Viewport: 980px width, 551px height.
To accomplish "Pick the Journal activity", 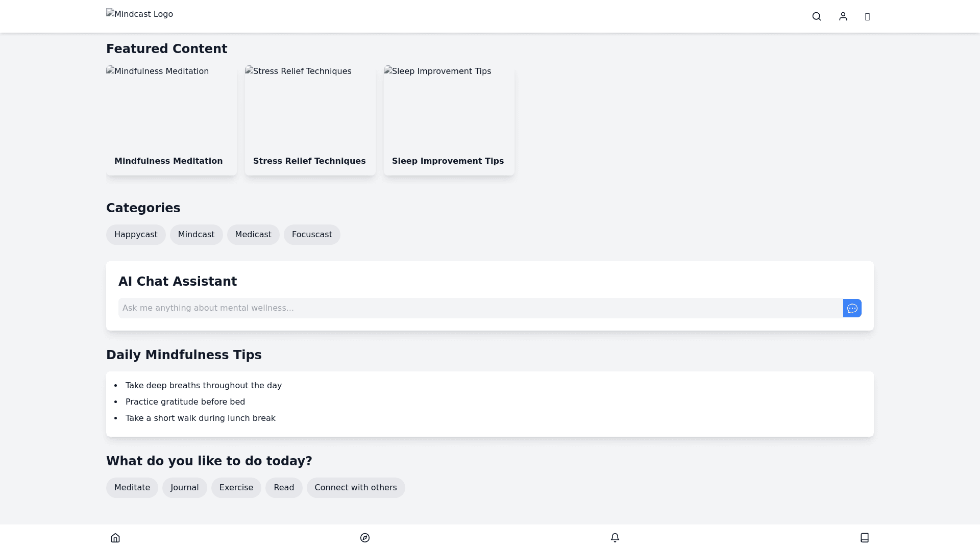I will 185,488.
